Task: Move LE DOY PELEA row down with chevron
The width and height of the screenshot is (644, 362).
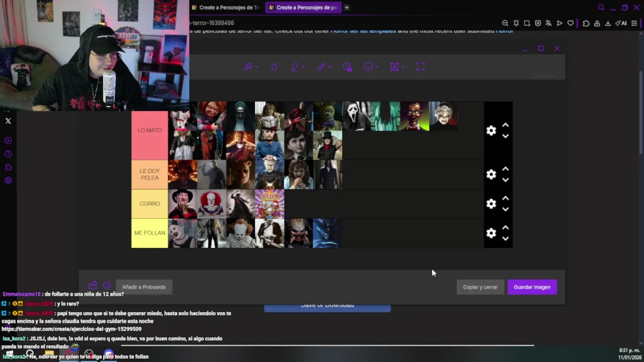Action: click(506, 179)
